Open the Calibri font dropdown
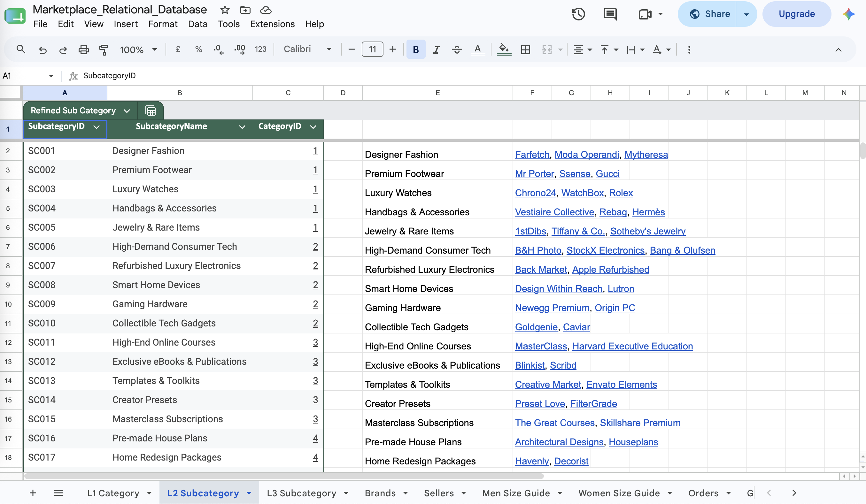 (307, 50)
